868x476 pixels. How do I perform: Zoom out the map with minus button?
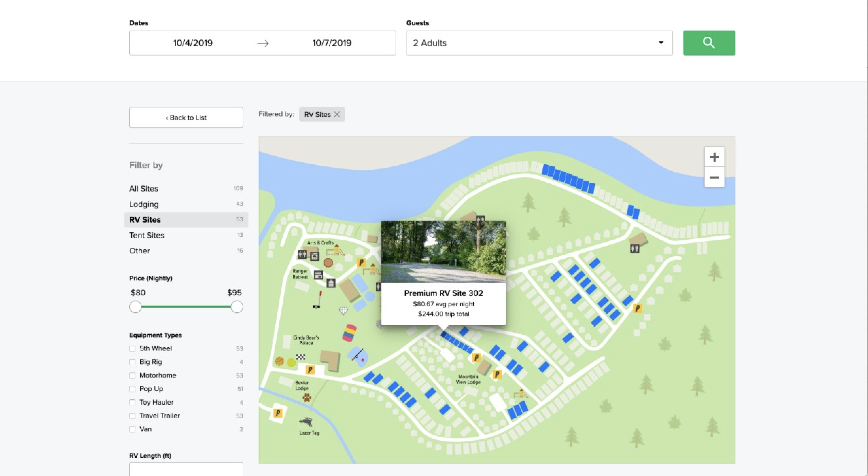(x=714, y=177)
